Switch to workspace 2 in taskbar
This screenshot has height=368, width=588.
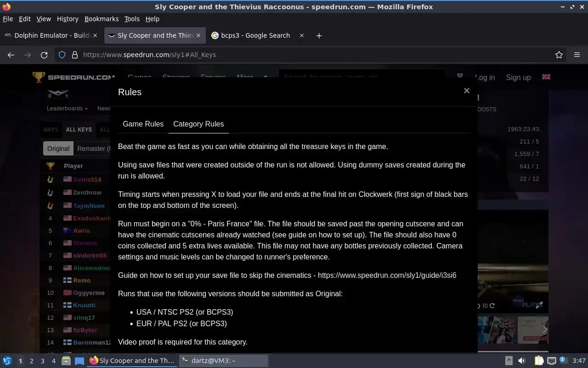(31, 361)
